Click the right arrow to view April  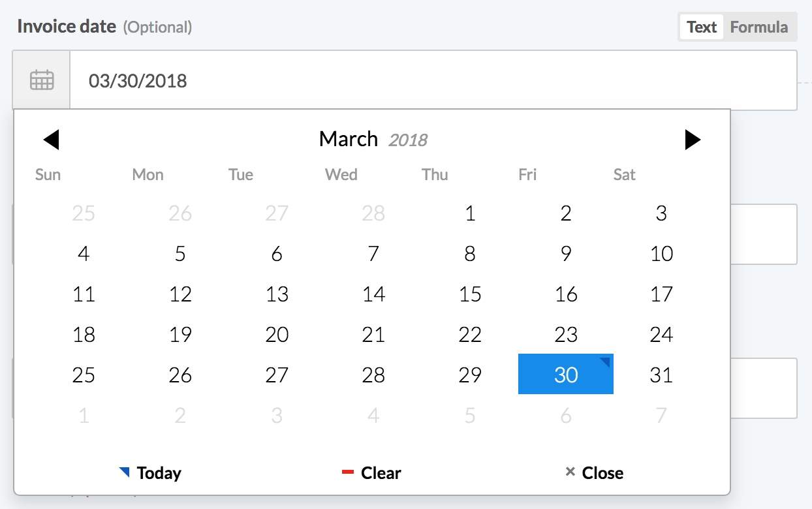(693, 138)
